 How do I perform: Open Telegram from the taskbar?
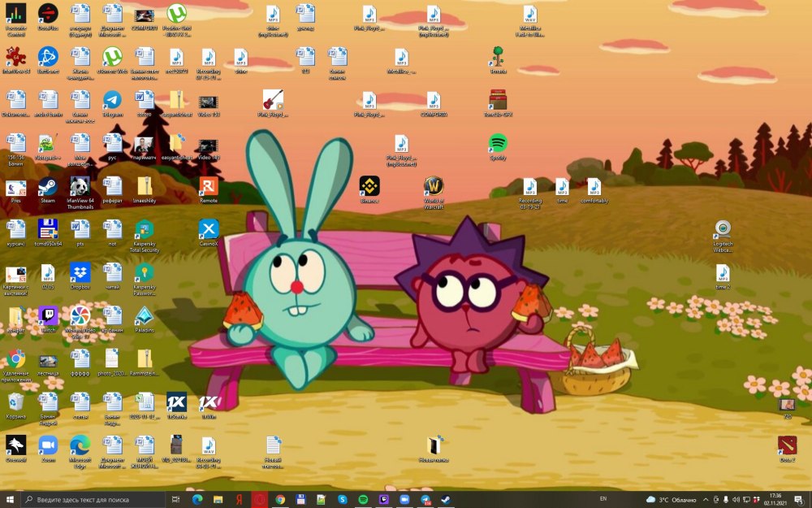point(425,499)
